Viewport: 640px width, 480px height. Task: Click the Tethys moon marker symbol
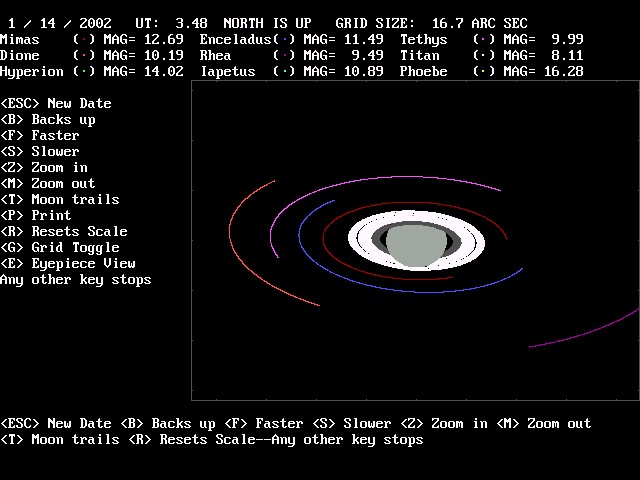[484, 39]
